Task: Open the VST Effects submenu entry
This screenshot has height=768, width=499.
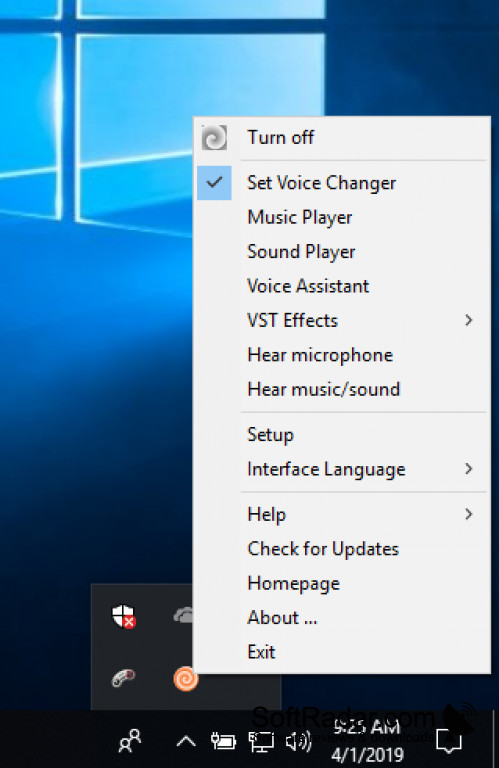Action: (292, 320)
